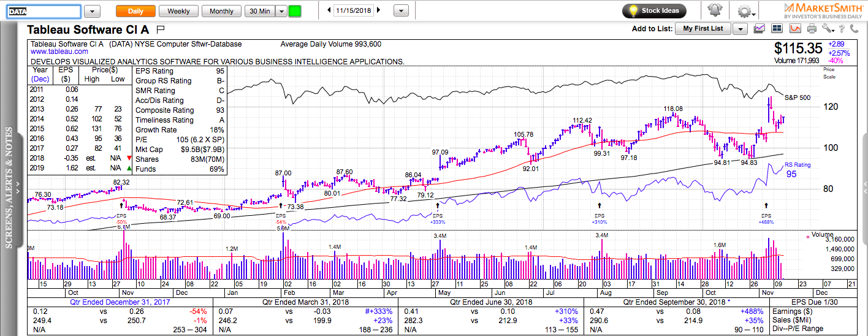Switch to the Weekly chart view

pyautogui.click(x=178, y=11)
